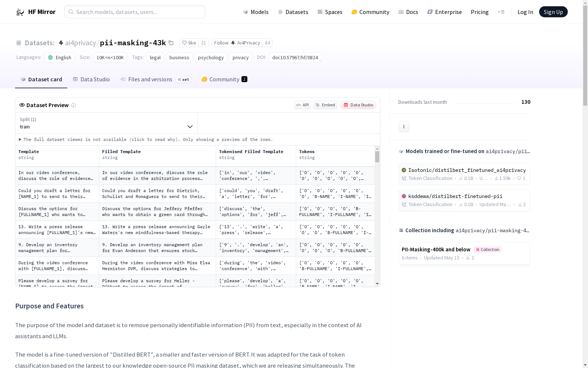This screenshot has height=368, width=588.
Task: Open Community in the top navigation
Action: pos(370,12)
